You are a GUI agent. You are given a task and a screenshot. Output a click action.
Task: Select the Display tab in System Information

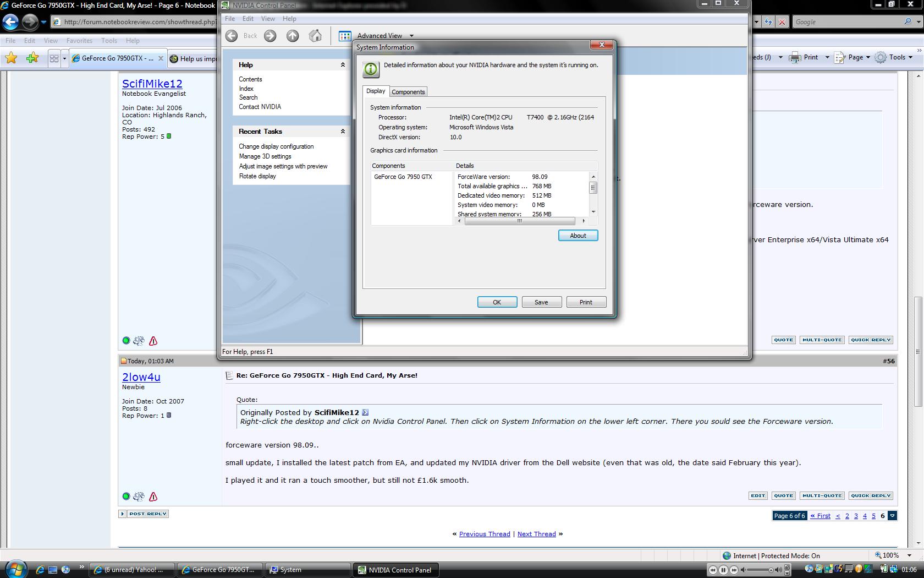(376, 91)
